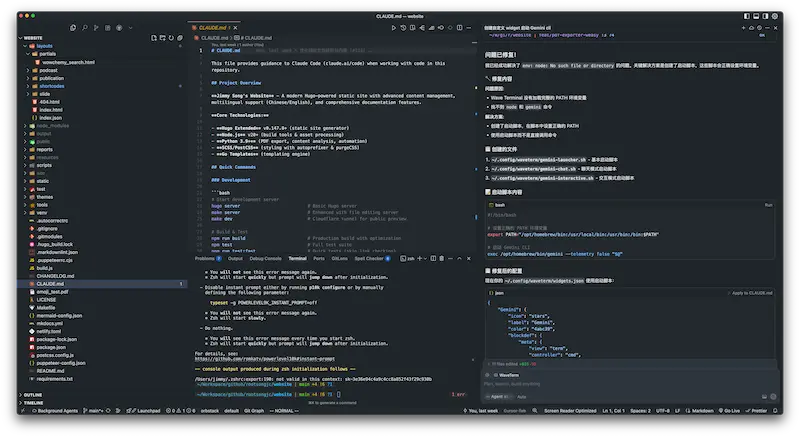Open the Source Control view icon
800x437 pixels.
(x=96, y=28)
